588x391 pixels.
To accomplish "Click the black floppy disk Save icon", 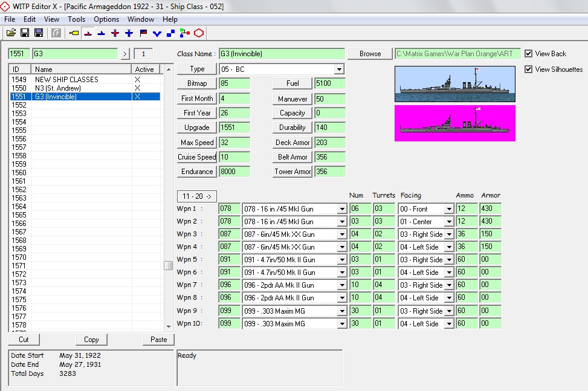I will click(x=25, y=33).
